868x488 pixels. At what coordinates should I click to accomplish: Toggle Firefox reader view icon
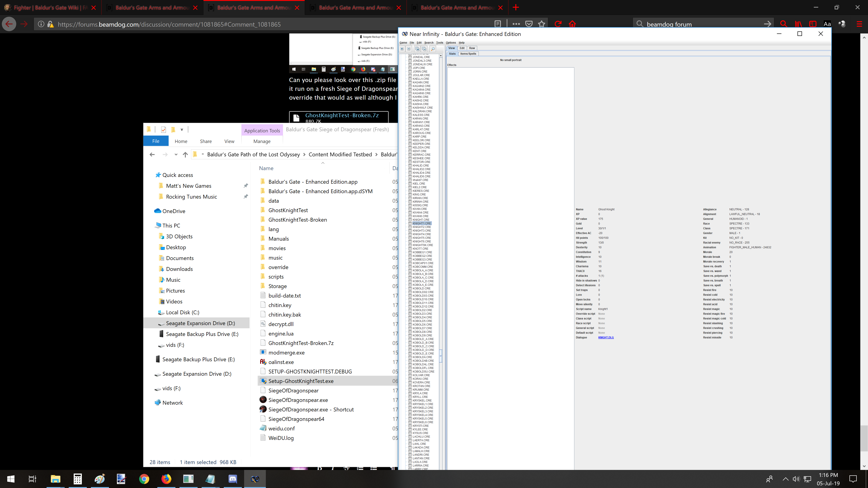[498, 24]
